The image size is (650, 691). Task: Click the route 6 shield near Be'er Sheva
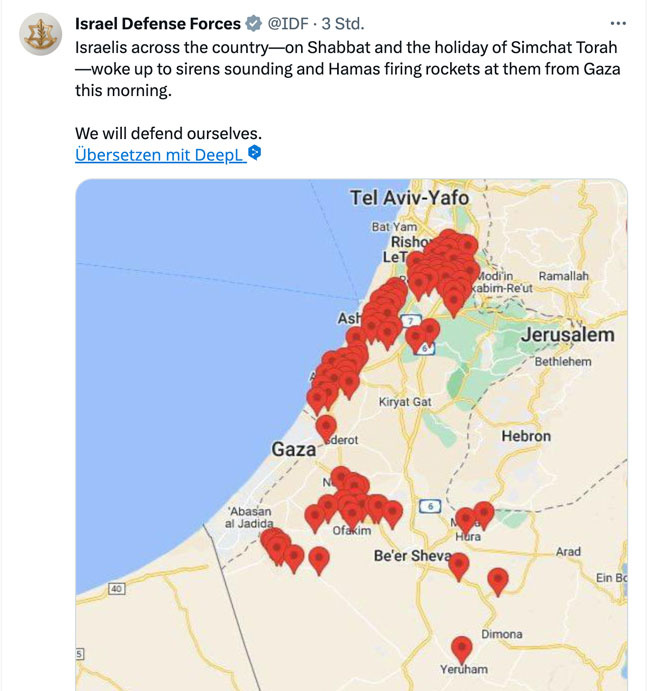tap(430, 506)
